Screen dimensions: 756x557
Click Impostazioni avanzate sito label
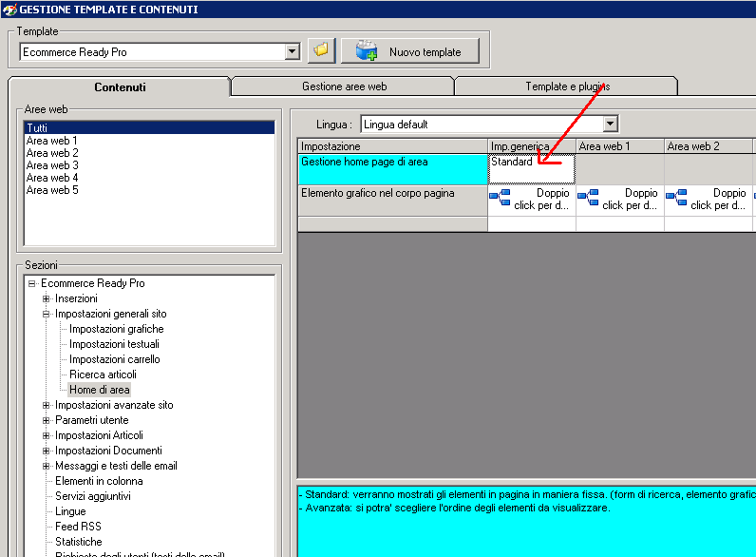point(114,405)
